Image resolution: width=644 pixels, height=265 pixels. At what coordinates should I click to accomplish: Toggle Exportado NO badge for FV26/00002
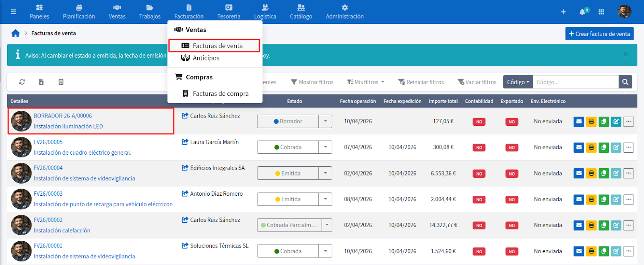(512, 226)
